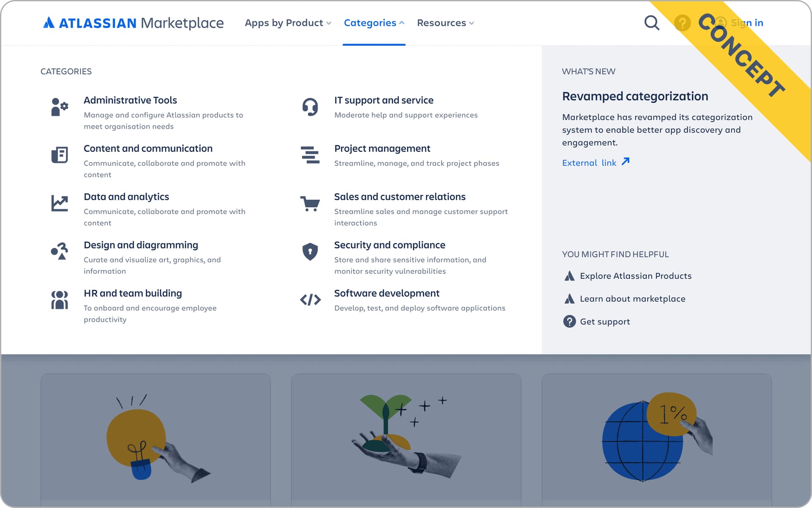Choose the Content and communication category title
The image size is (812, 508).
coord(148,149)
